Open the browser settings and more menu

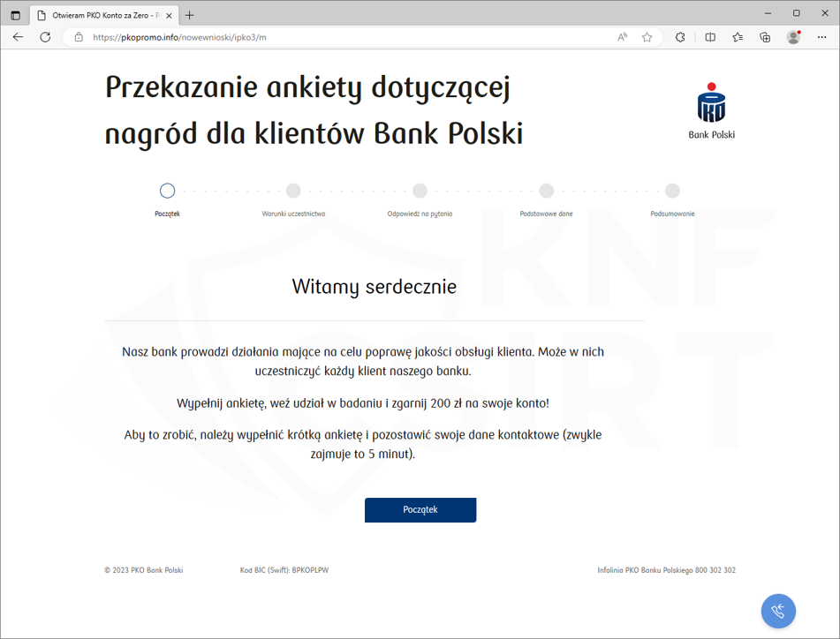tap(822, 37)
